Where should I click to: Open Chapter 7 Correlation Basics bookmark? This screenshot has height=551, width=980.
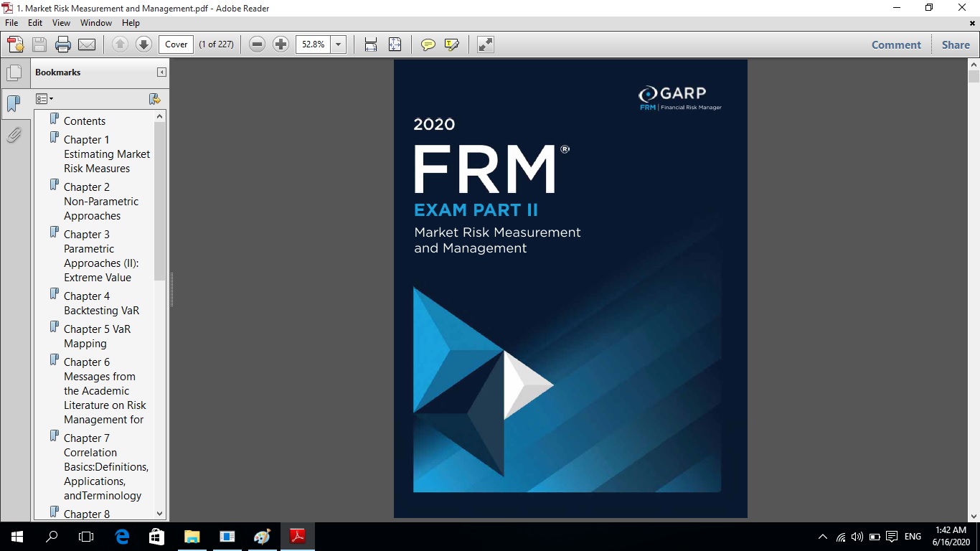(x=106, y=467)
